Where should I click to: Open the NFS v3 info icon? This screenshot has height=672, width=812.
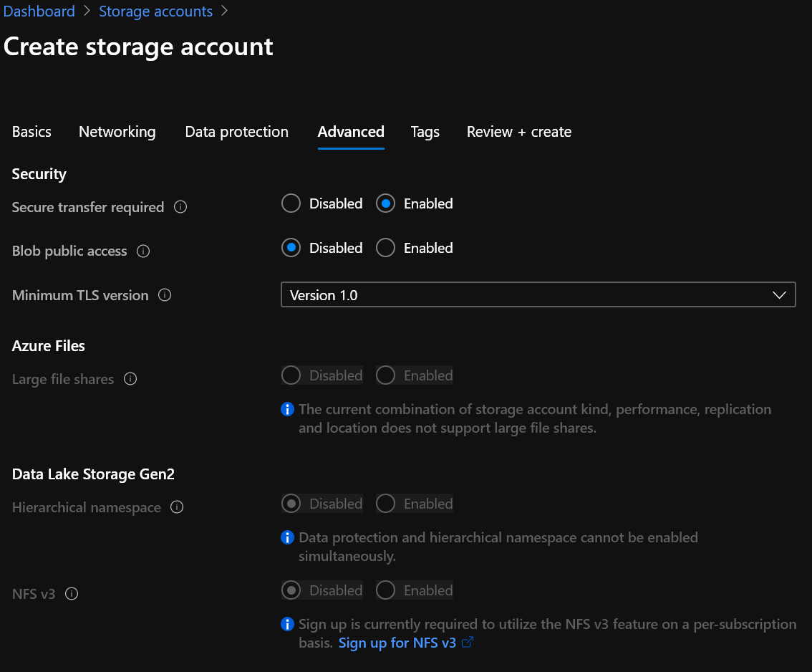72,594
